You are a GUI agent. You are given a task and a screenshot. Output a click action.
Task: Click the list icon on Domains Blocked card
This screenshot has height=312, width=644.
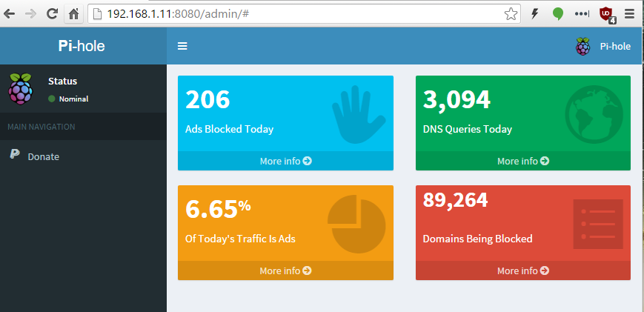click(598, 224)
